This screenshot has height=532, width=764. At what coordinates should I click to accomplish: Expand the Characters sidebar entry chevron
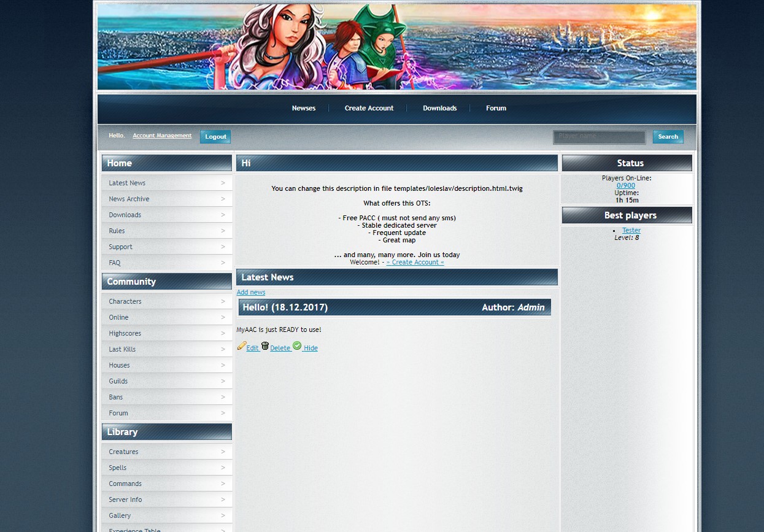click(x=223, y=301)
